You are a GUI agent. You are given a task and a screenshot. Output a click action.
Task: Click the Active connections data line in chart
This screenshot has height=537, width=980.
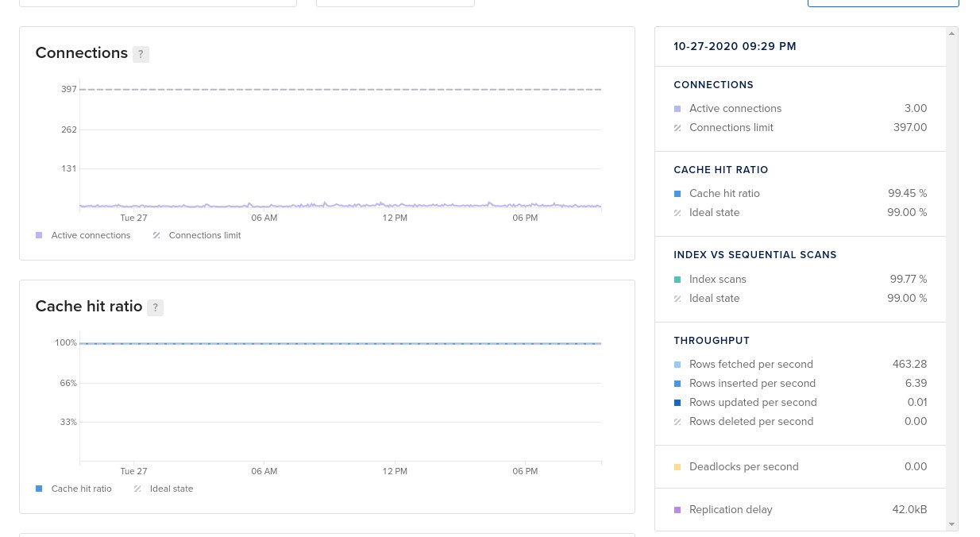(341, 206)
